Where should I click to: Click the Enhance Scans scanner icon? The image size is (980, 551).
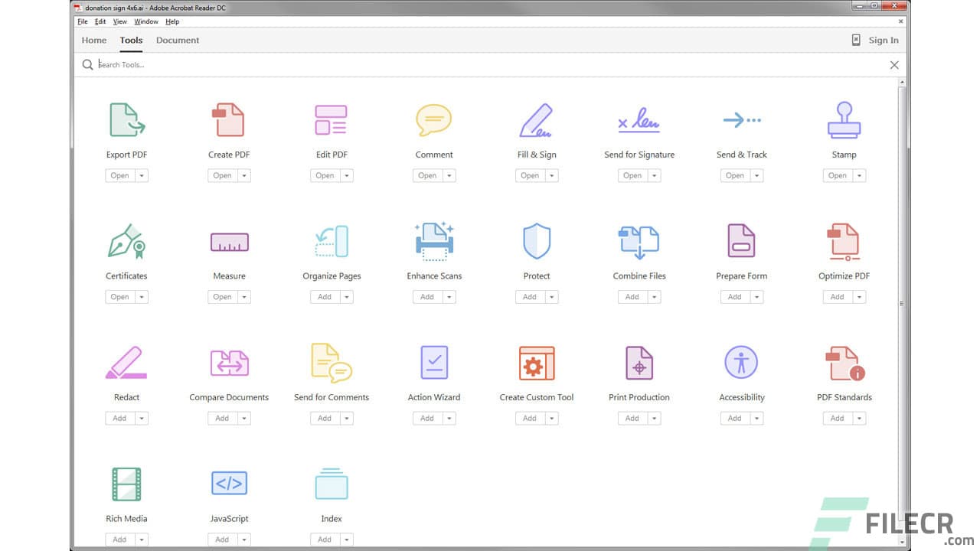pyautogui.click(x=433, y=241)
